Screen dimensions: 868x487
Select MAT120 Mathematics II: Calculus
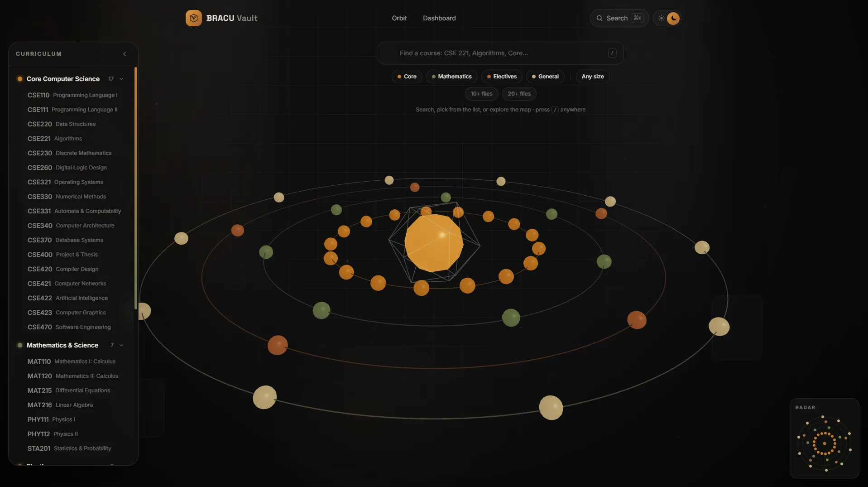coord(72,376)
